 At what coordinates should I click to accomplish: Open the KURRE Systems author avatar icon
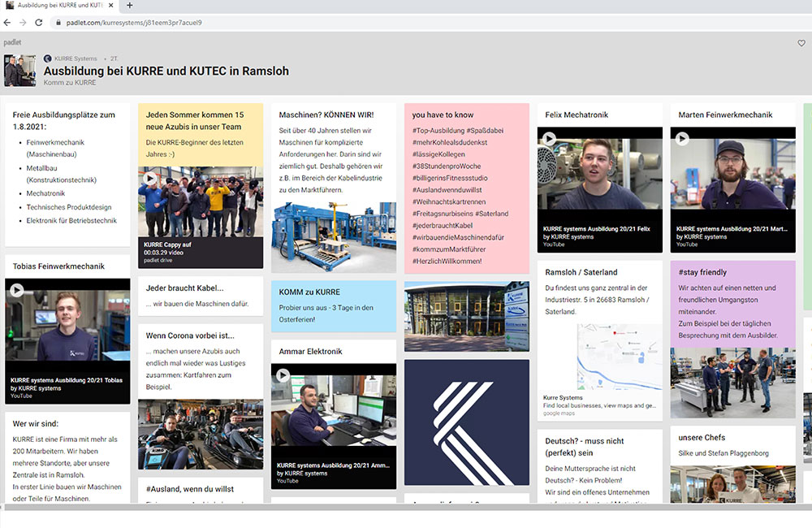48,58
